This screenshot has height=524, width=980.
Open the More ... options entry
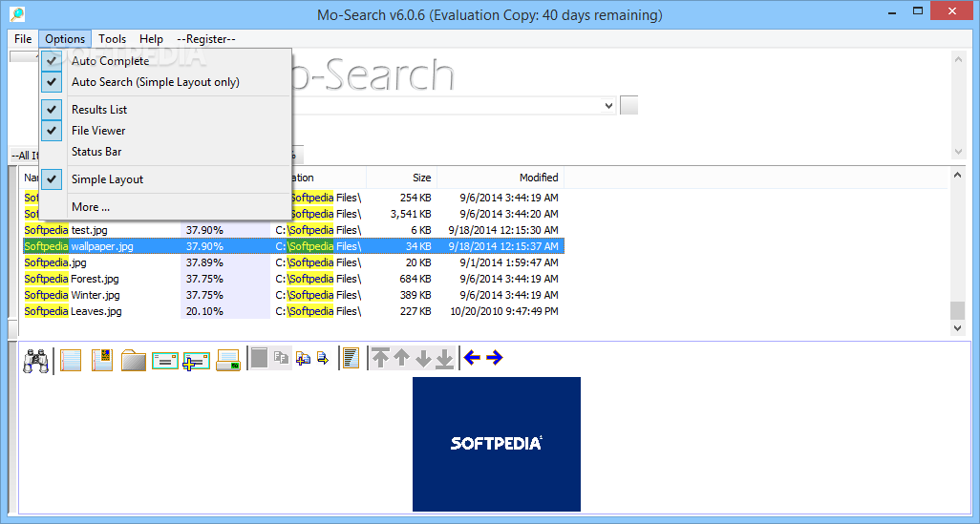165,207
